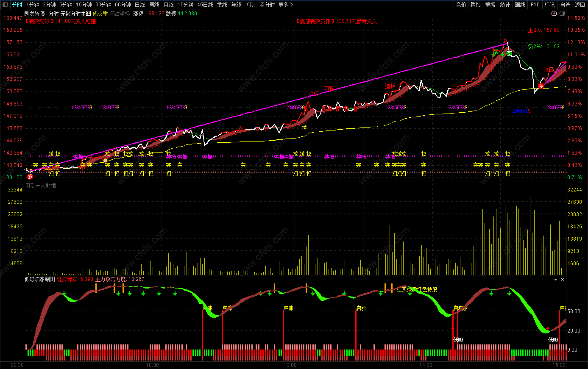The width and height of the screenshot is (588, 369).
Task: Open the 统计 statistics tool
Action: [505, 5]
